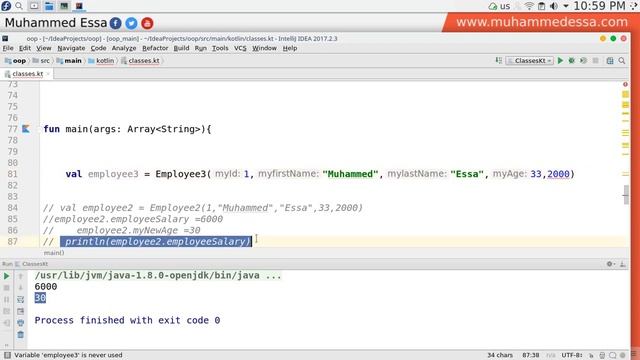Click the volume icon in system tray
This screenshot has width=640, height=360.
pos(554,6)
